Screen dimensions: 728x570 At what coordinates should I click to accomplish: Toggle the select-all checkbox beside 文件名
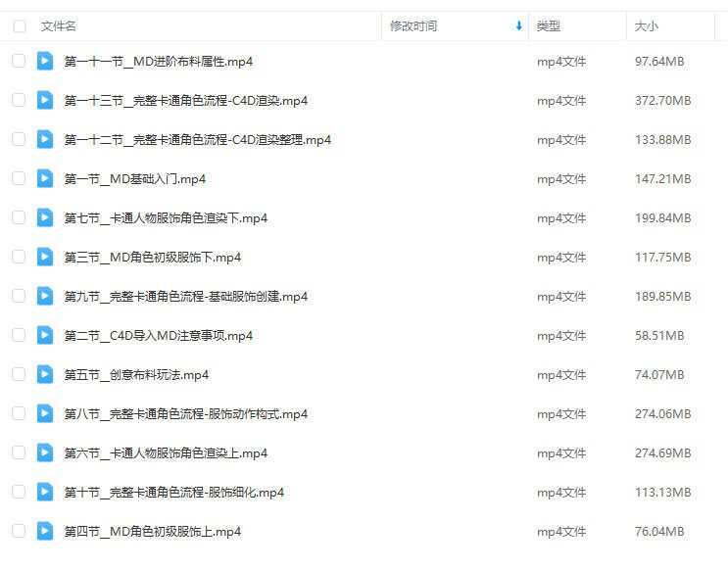pyautogui.click(x=20, y=26)
